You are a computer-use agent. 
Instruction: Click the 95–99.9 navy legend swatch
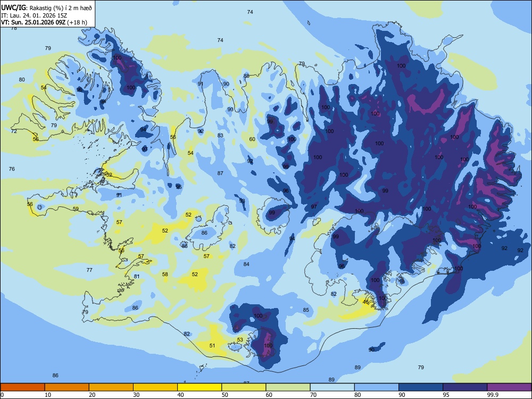[x=465, y=387]
